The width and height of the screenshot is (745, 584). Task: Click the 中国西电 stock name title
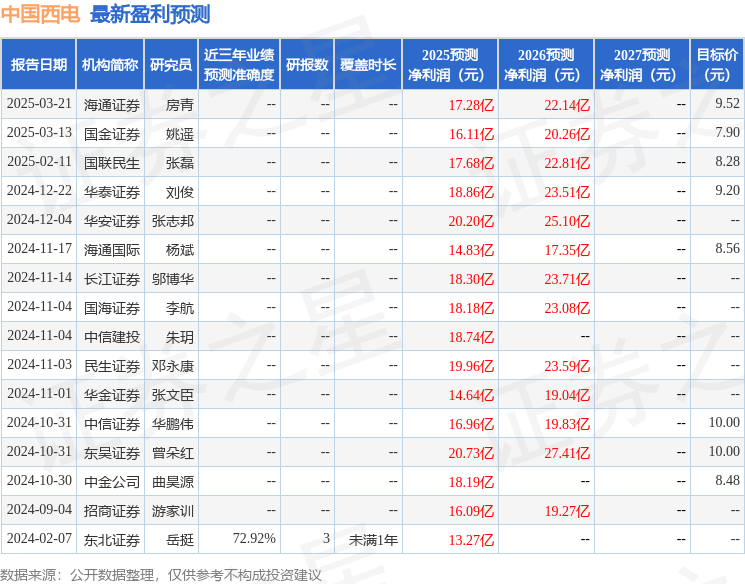40,14
